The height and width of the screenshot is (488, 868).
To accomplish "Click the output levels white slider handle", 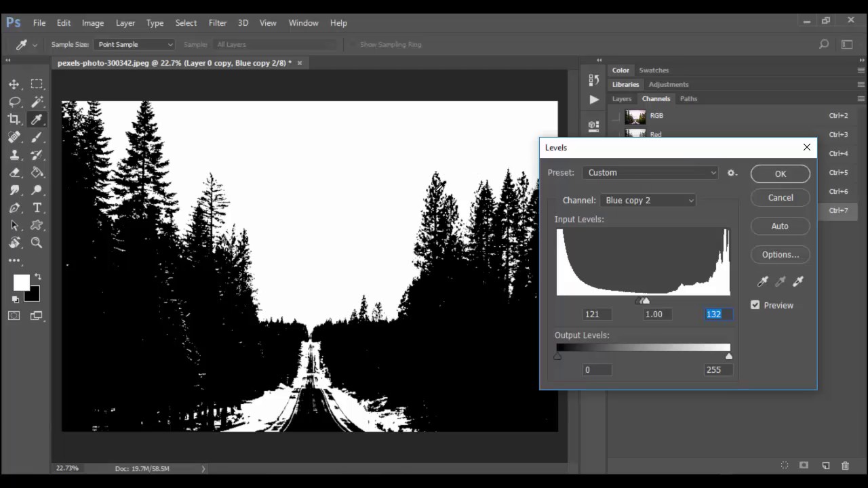I will coord(729,357).
